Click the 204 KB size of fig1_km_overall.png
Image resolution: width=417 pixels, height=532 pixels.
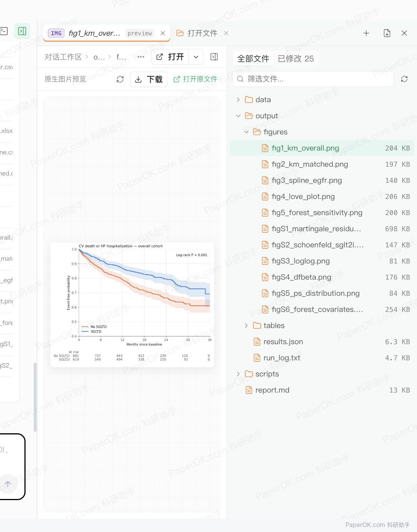coord(397,148)
